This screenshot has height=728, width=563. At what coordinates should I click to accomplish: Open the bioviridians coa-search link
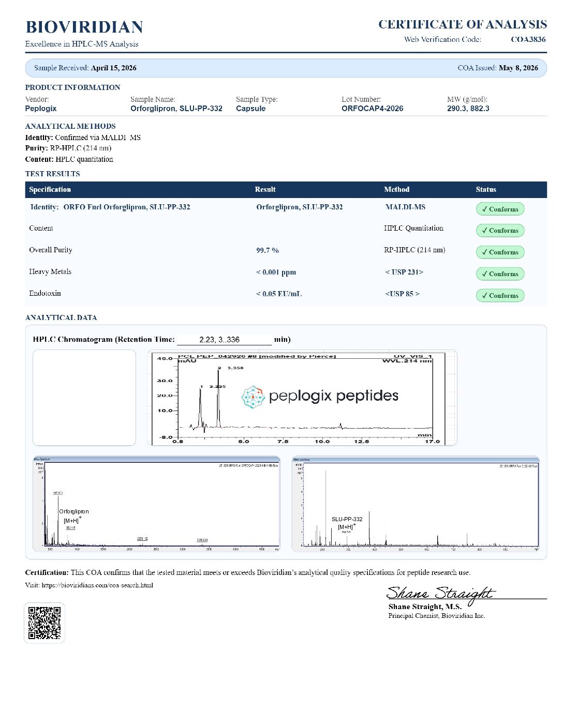(x=97, y=585)
